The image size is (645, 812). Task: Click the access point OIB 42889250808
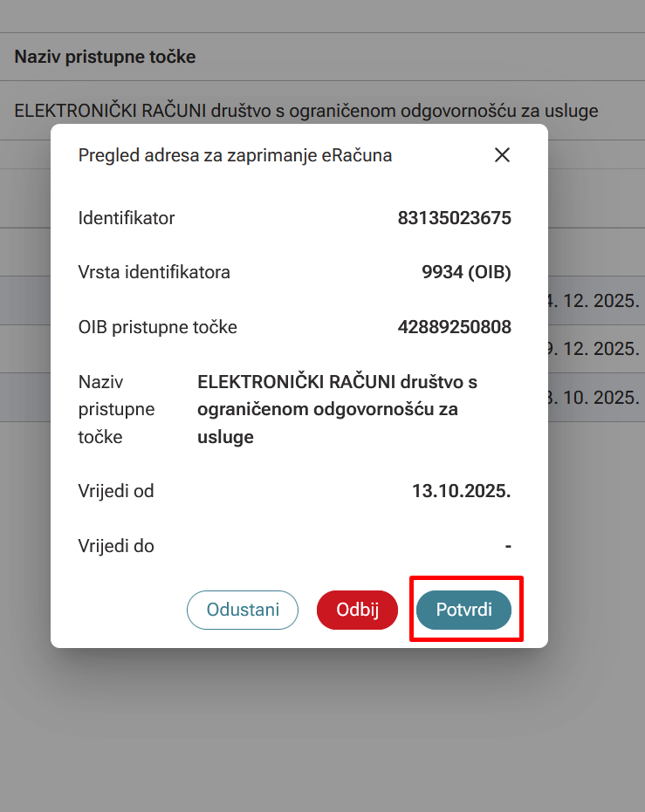pos(454,327)
